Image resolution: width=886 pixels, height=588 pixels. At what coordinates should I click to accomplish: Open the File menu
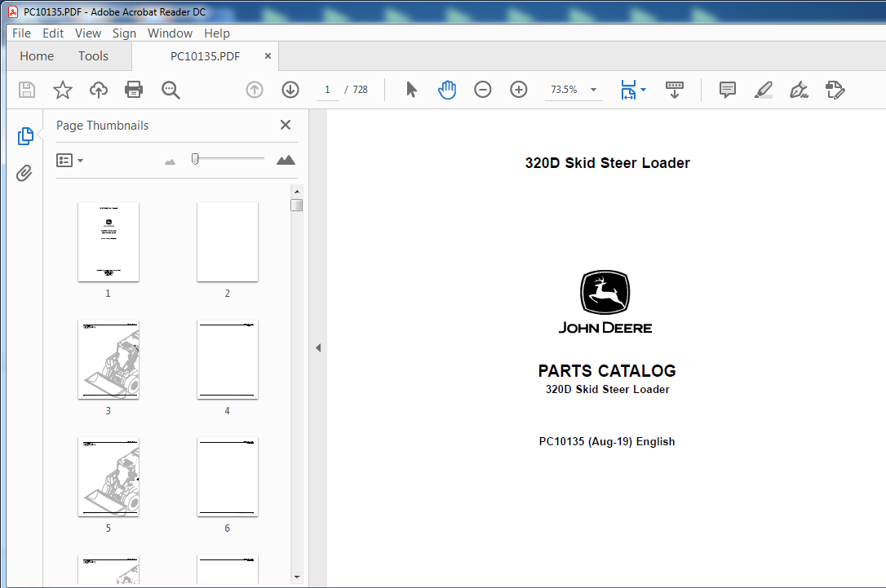point(21,33)
